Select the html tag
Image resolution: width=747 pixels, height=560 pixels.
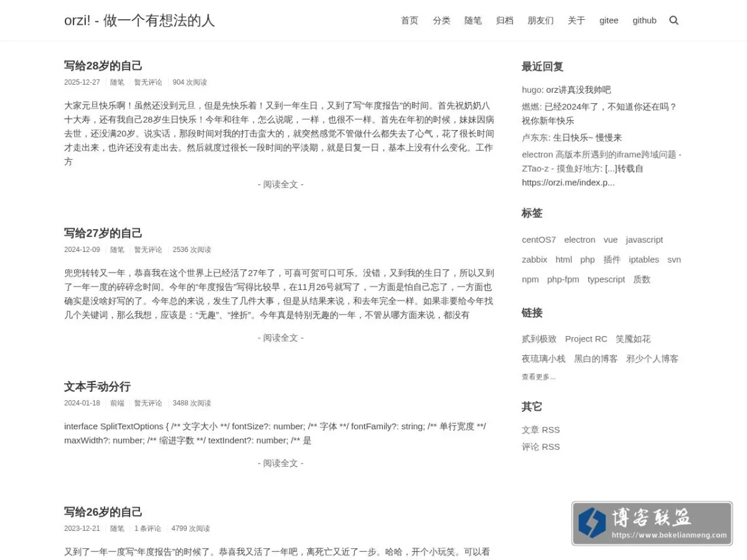564,259
